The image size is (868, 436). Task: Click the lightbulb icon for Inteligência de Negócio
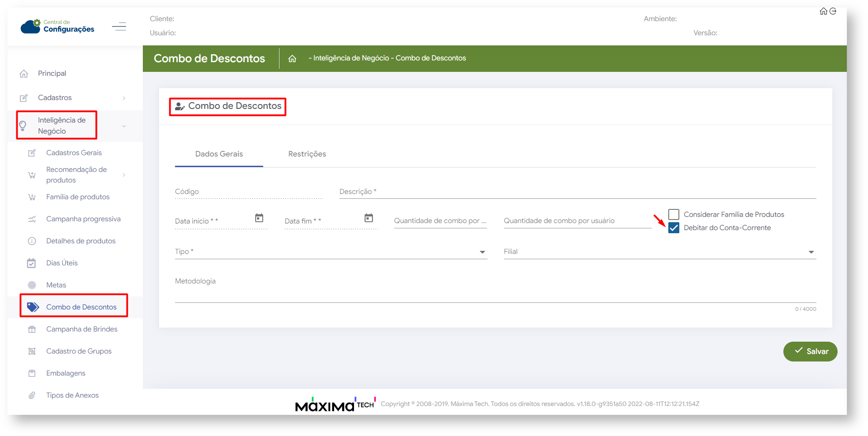click(23, 126)
